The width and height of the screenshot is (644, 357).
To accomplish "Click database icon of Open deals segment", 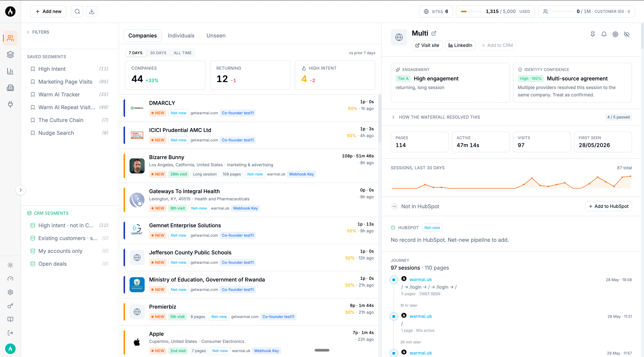I will click(x=33, y=264).
